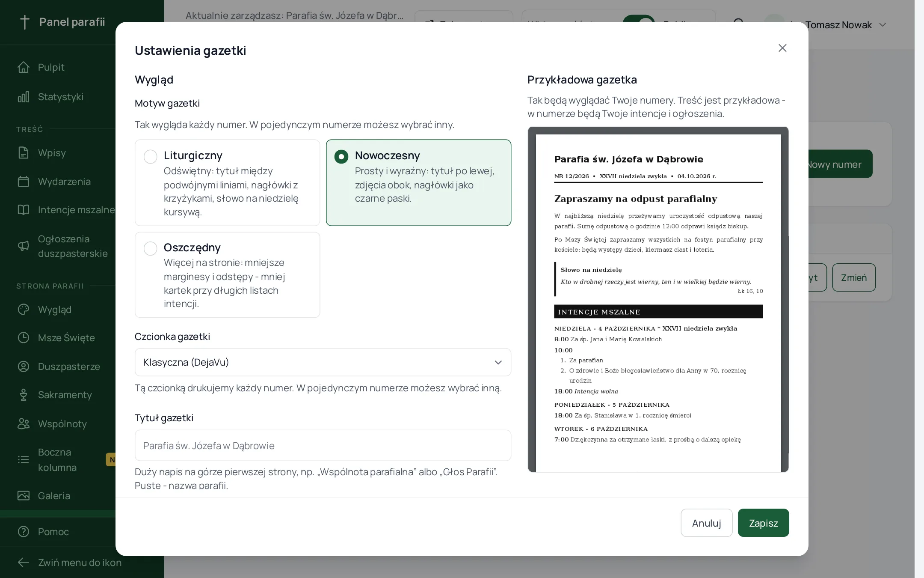Focus the Tytuł gazetki text field
This screenshot has width=924, height=578.
click(x=323, y=446)
